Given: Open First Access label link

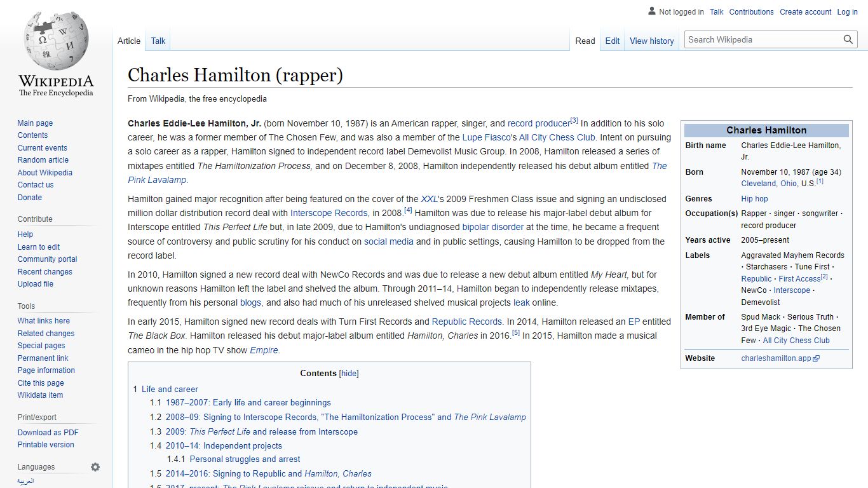Looking at the screenshot, I should click(x=800, y=279).
